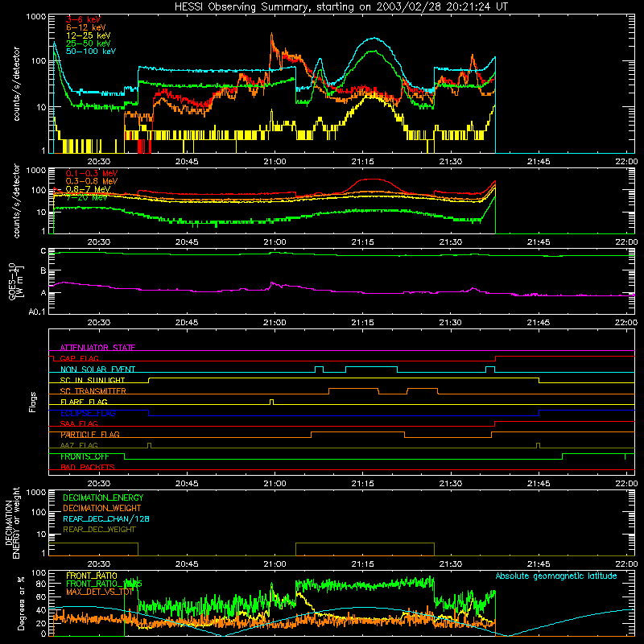Click the 'B' level label on GOES axis
Screen dimensions: 644x644
43,270
